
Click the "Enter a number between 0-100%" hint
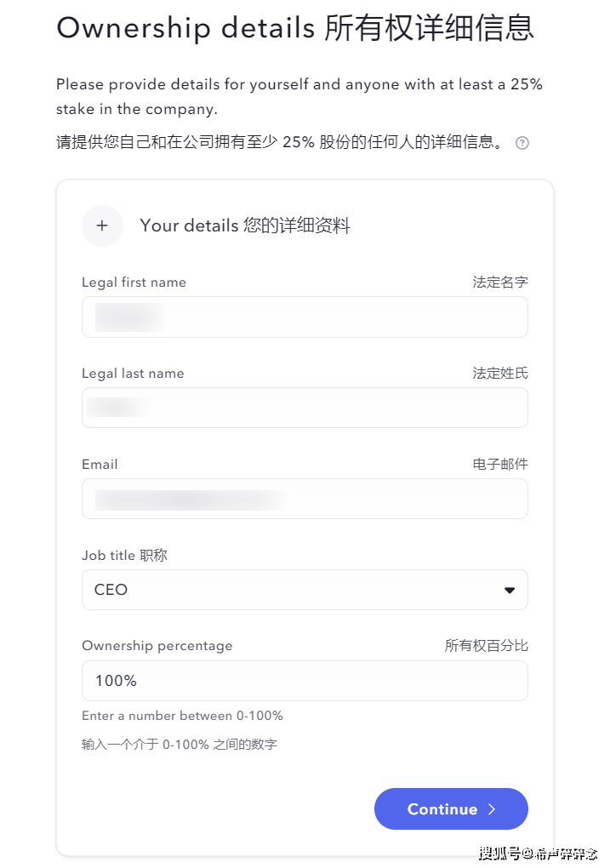pyautogui.click(x=182, y=716)
